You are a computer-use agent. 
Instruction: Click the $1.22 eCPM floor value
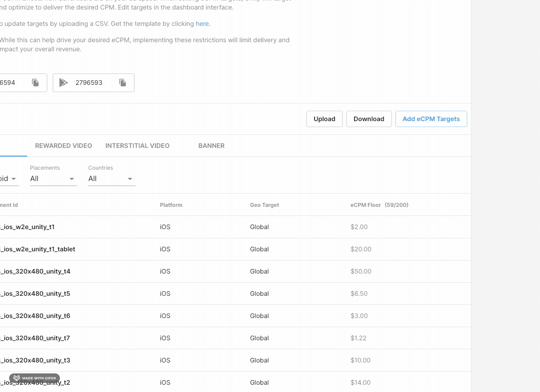(x=358, y=338)
